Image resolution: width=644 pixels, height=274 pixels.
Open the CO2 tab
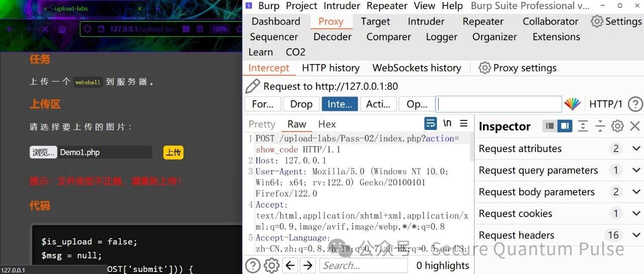(x=295, y=52)
